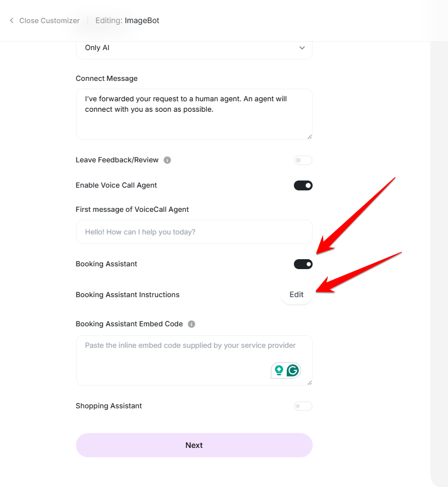Disable the Enable Voice Call Agent toggle
Viewport: 448px width, 487px height.
(x=303, y=185)
